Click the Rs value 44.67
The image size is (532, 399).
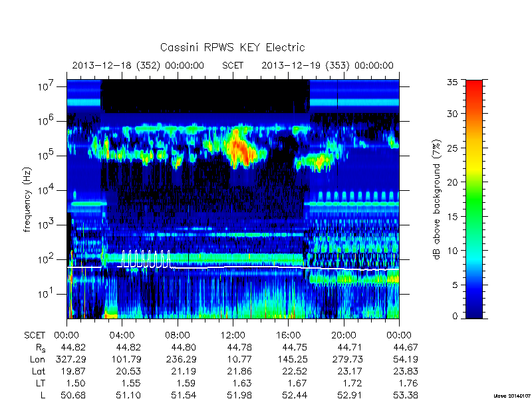pyautogui.click(x=405, y=347)
